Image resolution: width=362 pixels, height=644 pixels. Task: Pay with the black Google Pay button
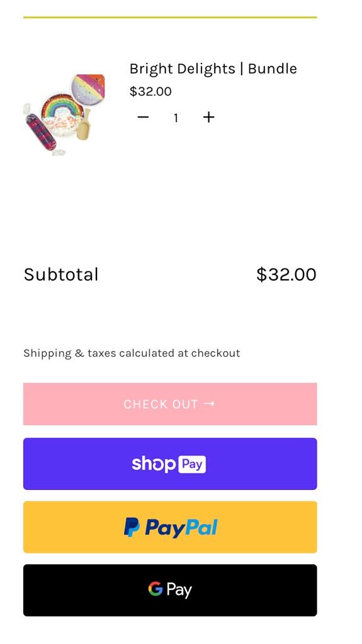(x=170, y=590)
